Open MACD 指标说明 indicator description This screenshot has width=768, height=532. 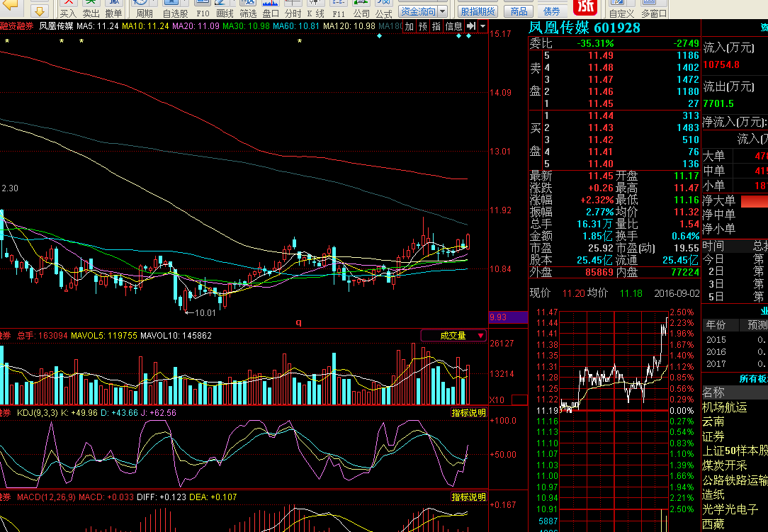point(469,497)
